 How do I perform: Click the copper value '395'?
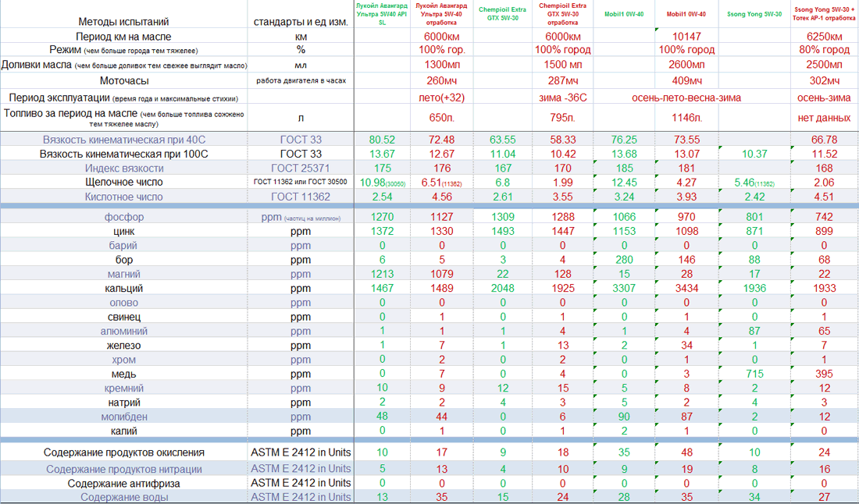(x=824, y=374)
